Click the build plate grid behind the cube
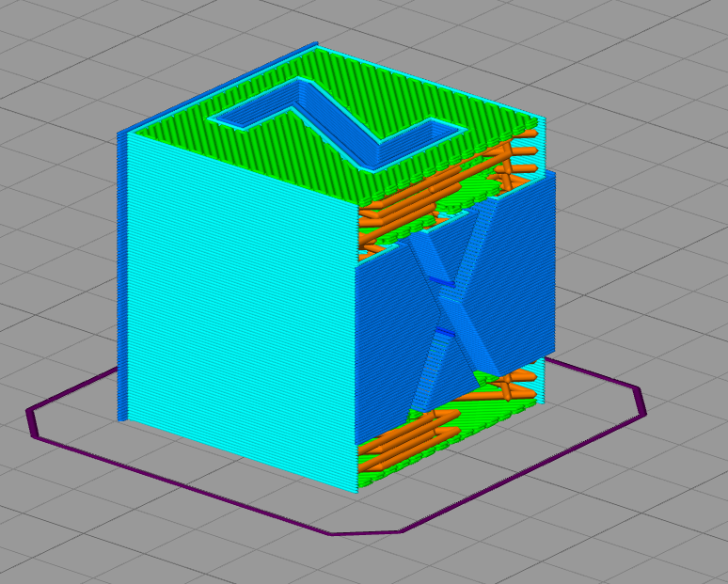The width and height of the screenshot is (728, 584). click(465, 28)
